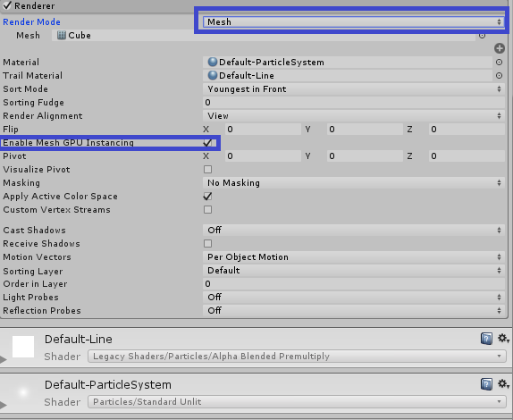
Task: Open Masking dropdown set to No Masking
Action: tap(354, 183)
